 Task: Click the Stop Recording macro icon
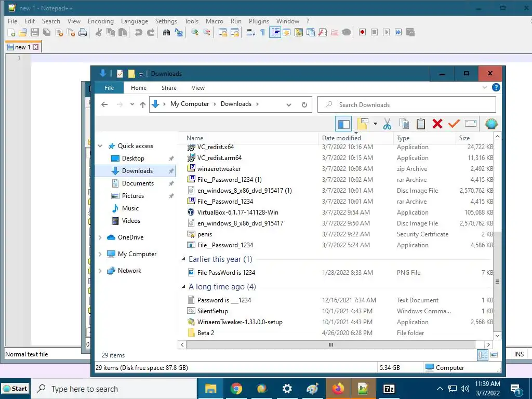(374, 32)
